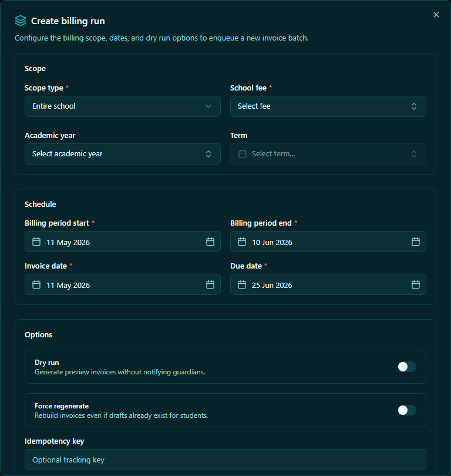This screenshot has height=476, width=451.
Task: Click the stacked layers billing run icon
Action: pyautogui.click(x=21, y=21)
